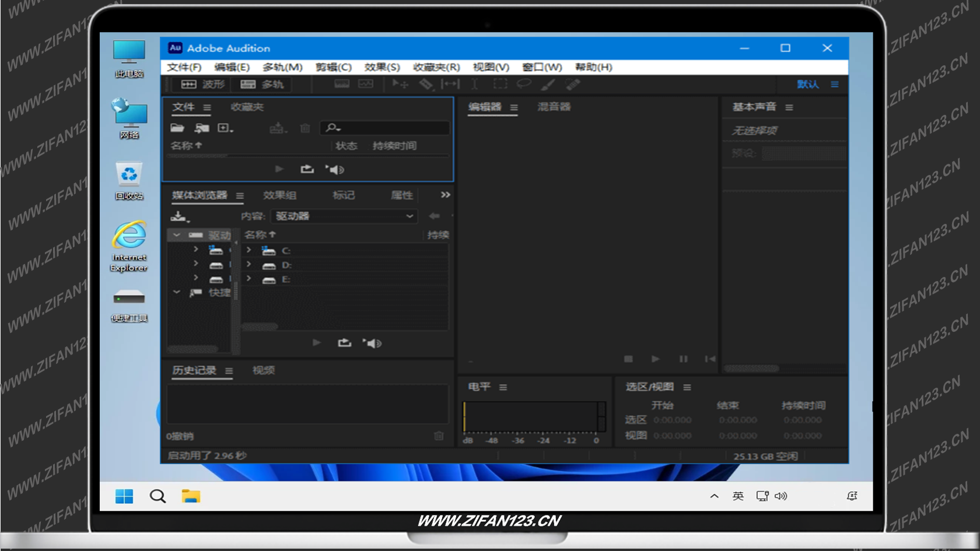Click the insert into multitrack icon

pos(278,128)
